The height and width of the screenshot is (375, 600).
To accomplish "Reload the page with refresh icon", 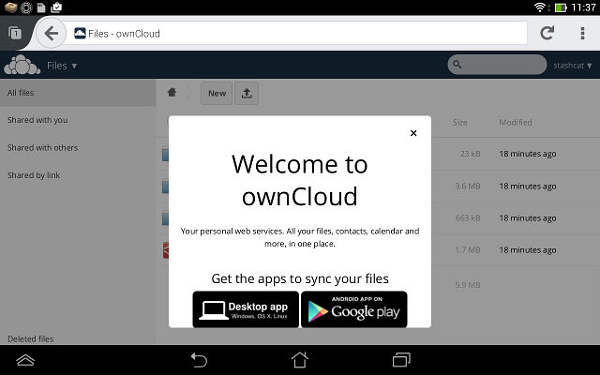I will pos(547,33).
